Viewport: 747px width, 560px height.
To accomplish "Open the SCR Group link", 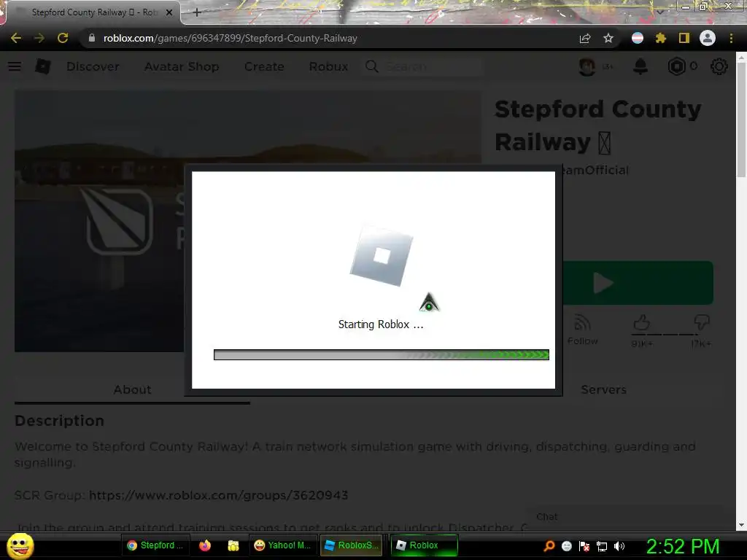I will 218,495.
